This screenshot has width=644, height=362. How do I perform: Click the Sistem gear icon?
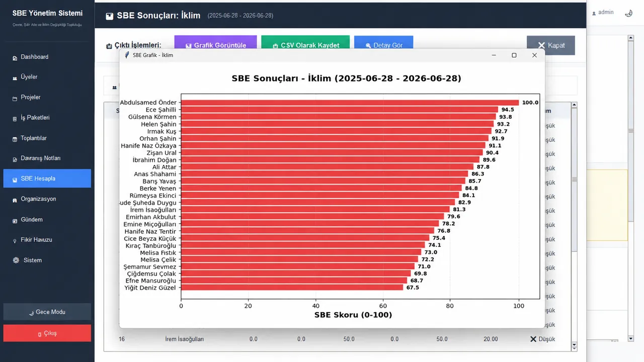16,260
